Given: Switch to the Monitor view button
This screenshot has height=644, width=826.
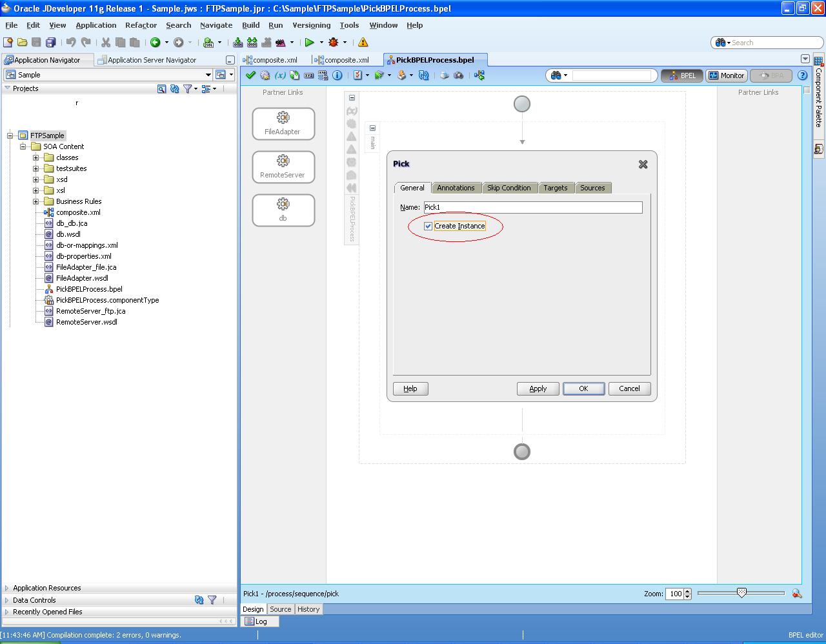Looking at the screenshot, I should (x=726, y=75).
